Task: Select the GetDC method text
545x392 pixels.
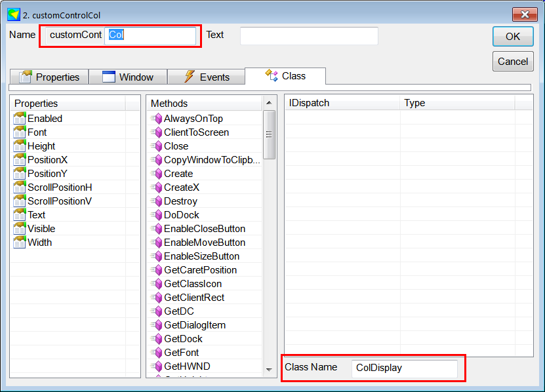Action: pos(178,311)
